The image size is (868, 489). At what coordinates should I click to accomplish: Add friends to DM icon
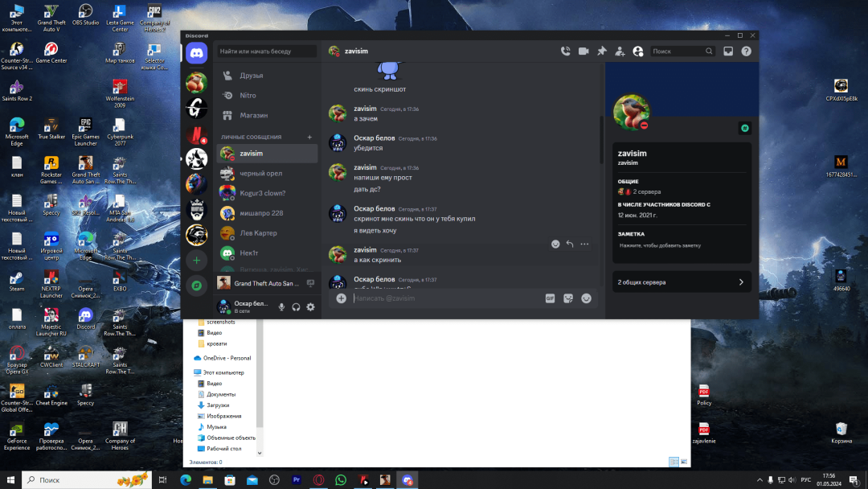coord(620,51)
